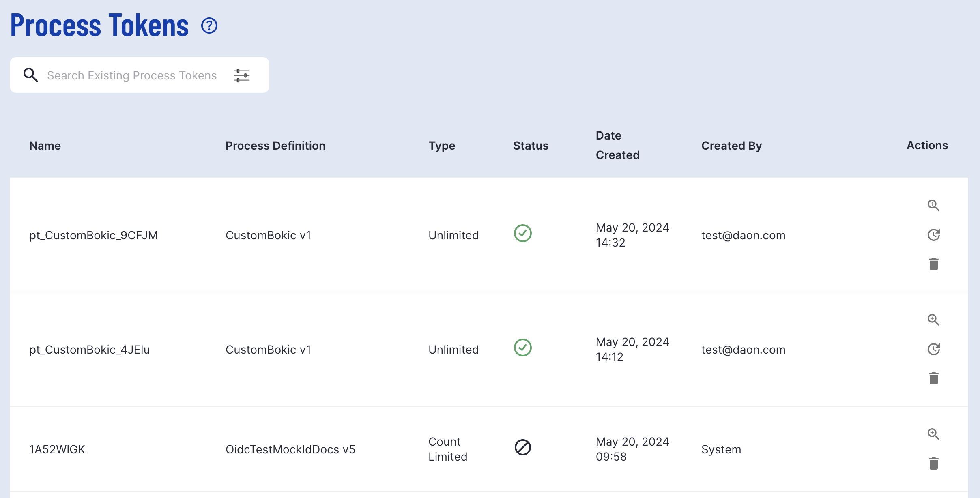Delete the pt_CustomBokic_9CFJM token

pos(933,264)
